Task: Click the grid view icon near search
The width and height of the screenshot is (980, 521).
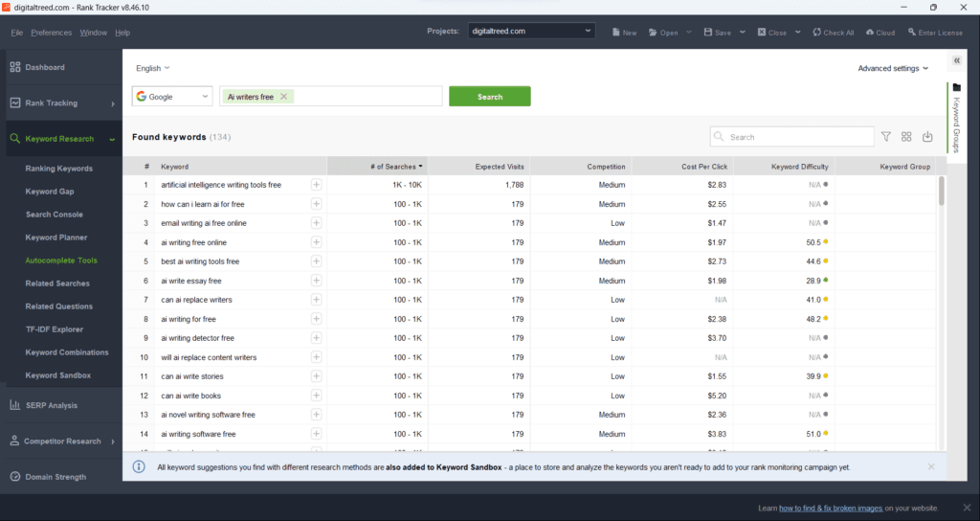Action: coord(906,137)
